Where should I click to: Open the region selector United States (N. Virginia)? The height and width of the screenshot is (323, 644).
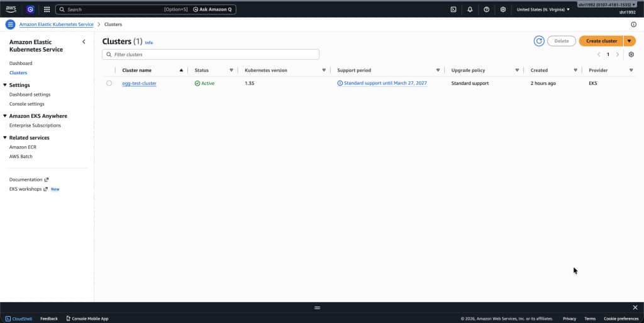click(543, 9)
